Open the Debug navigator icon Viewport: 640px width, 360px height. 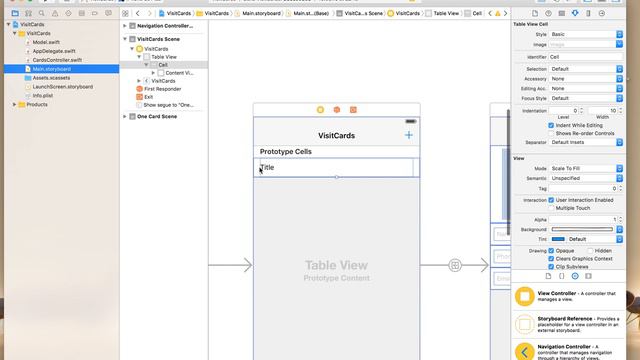82,13
